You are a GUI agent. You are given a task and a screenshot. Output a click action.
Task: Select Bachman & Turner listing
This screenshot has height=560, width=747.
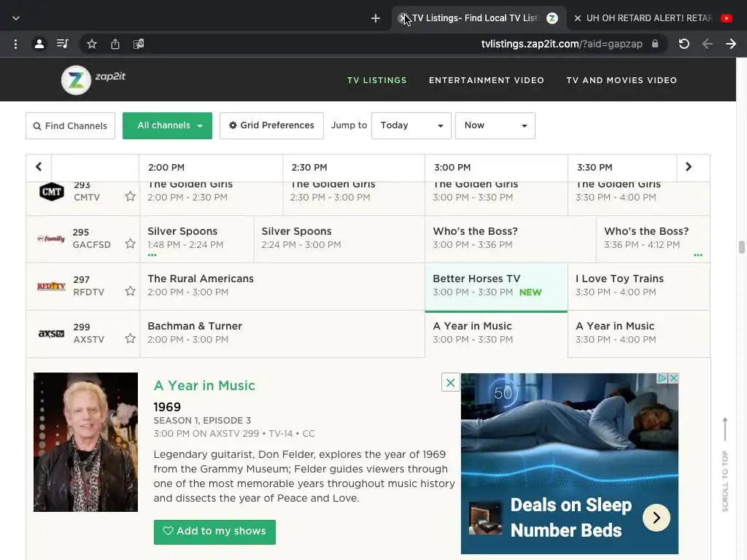click(x=282, y=333)
